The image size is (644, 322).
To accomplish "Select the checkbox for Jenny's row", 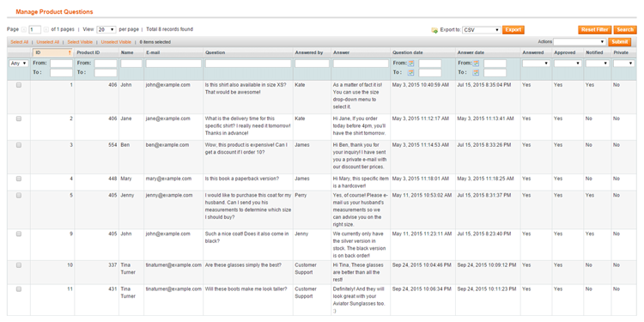I will 19,196.
